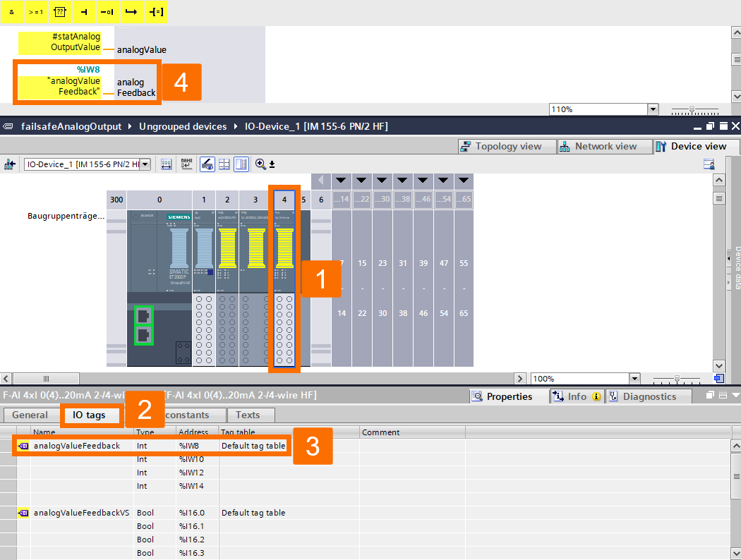The image size is (741, 560).
Task: Toggle the device overview table display
Action: click(241, 163)
